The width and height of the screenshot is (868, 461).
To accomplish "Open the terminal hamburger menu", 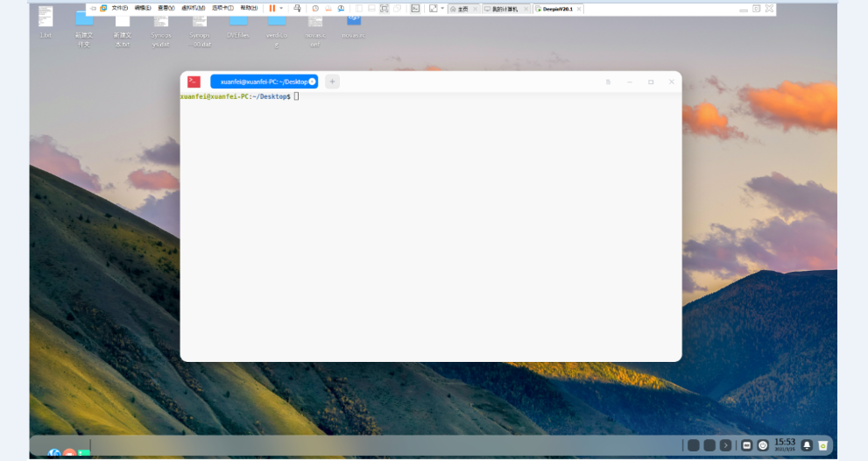I will click(608, 82).
